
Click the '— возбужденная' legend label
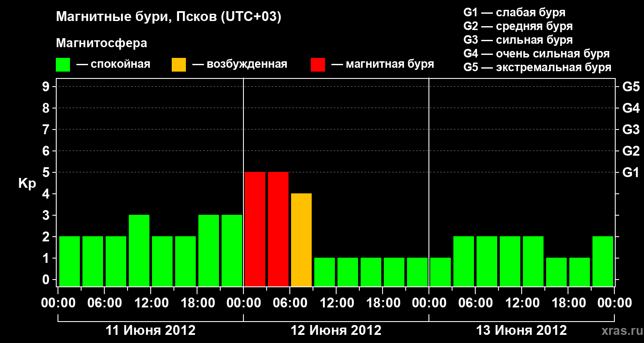240,64
